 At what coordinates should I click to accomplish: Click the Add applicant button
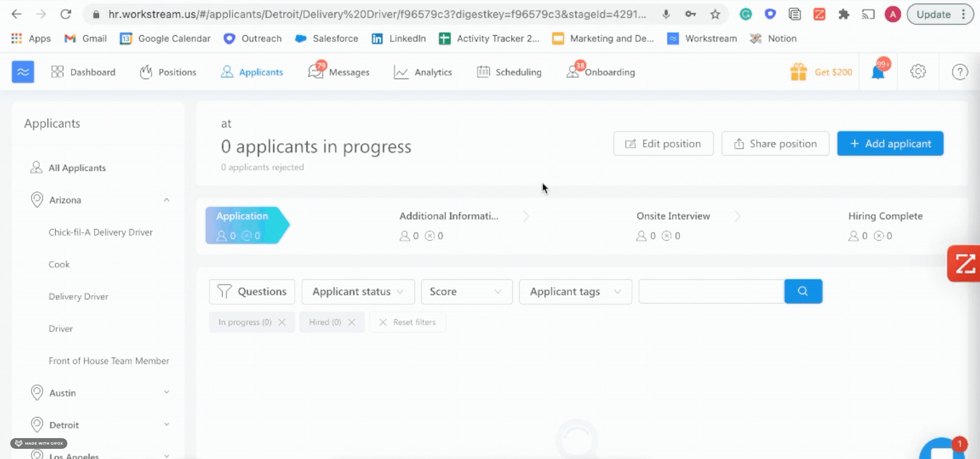(x=890, y=144)
